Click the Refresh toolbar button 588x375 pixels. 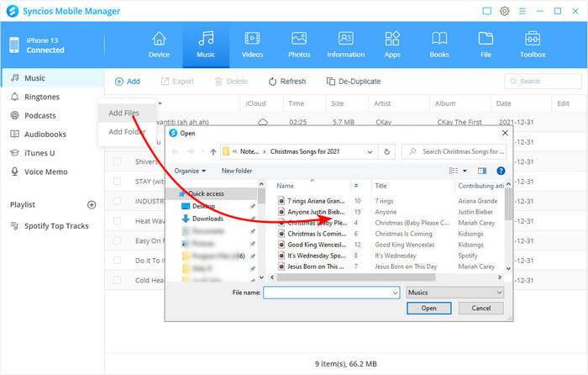pos(287,82)
